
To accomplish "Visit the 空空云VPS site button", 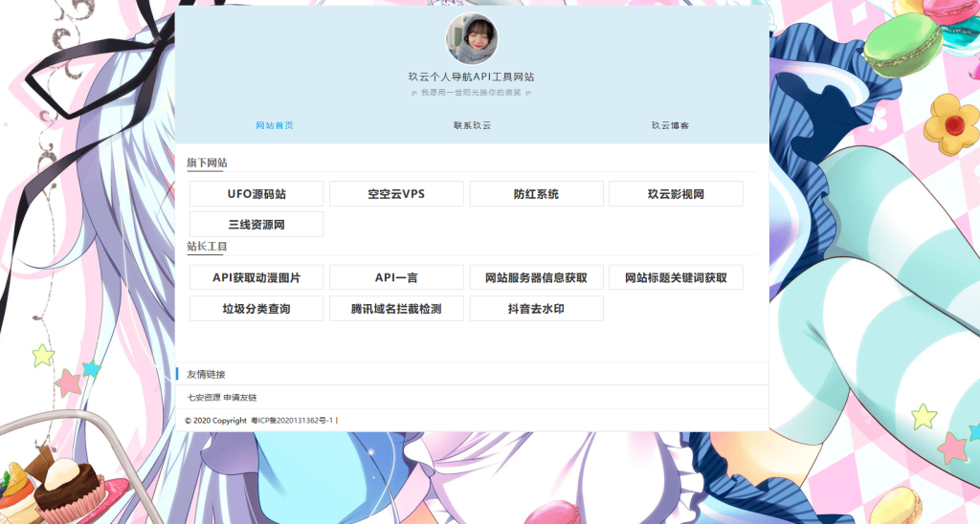I will 396,193.
